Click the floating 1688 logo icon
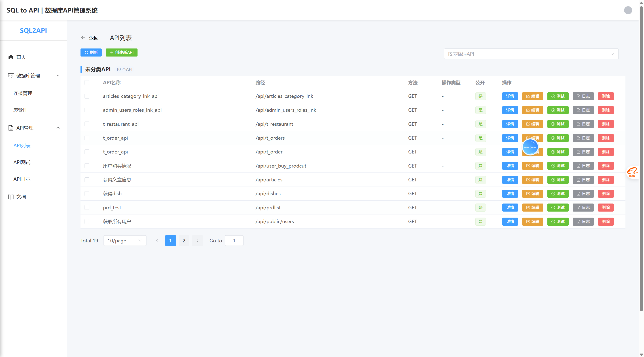Screen dimensions: 644x357 pyautogui.click(x=632, y=172)
